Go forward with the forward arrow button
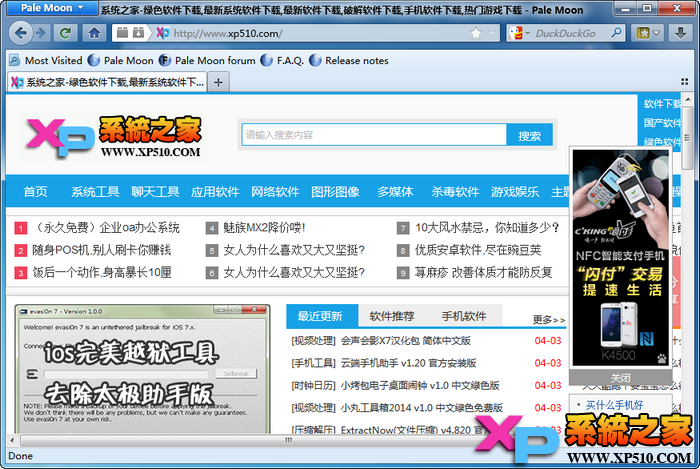700x469 pixels. pyautogui.click(x=41, y=33)
